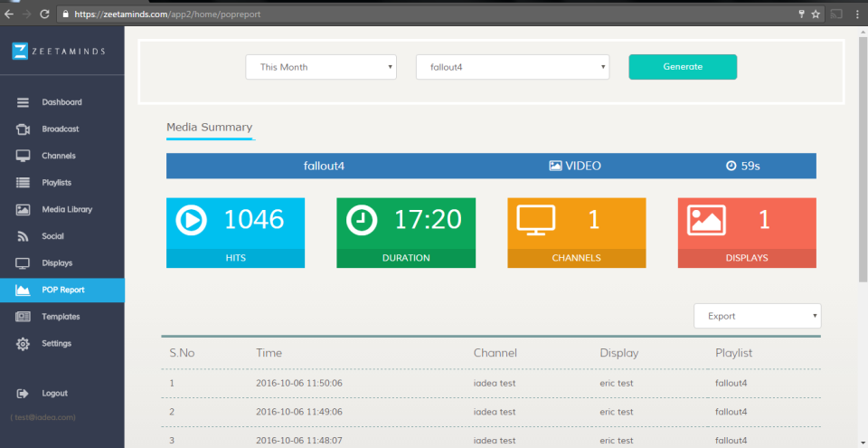
Task: Click the Playlist column header
Action: [734, 353]
